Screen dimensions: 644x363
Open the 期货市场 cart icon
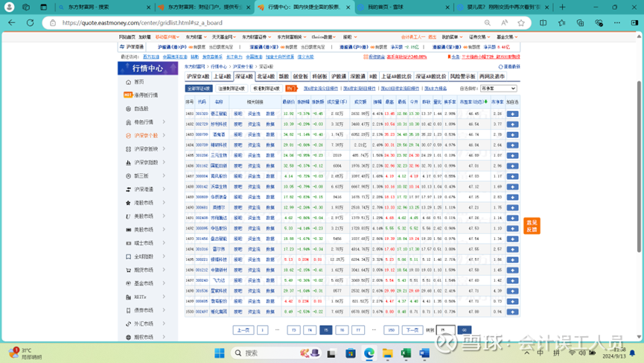click(128, 270)
